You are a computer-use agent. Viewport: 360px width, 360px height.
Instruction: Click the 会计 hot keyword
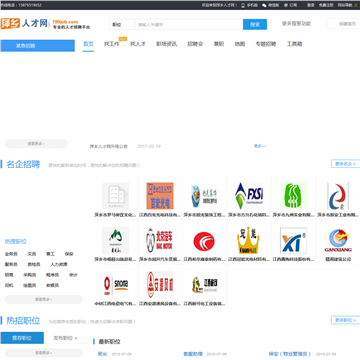73,275
